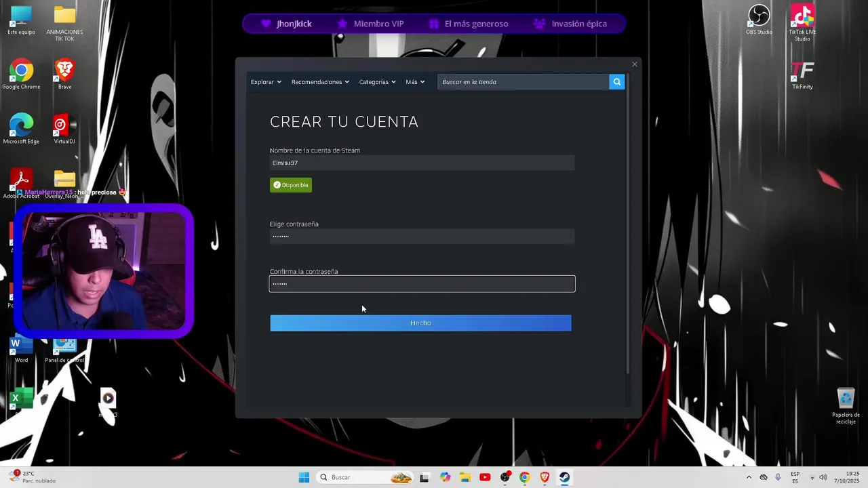Click Invasión épica overlay item
868x488 pixels.
(570, 24)
